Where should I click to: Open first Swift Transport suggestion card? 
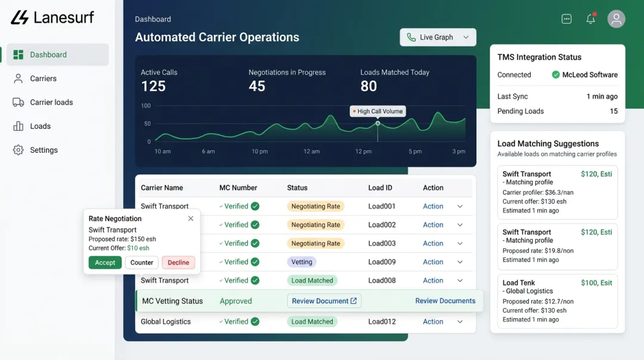tap(558, 192)
